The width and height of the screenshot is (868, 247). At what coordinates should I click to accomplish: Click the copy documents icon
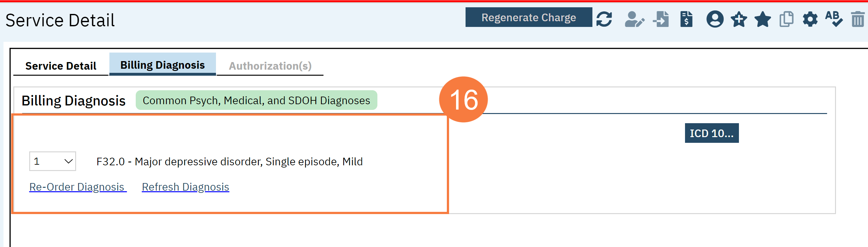[x=786, y=19]
